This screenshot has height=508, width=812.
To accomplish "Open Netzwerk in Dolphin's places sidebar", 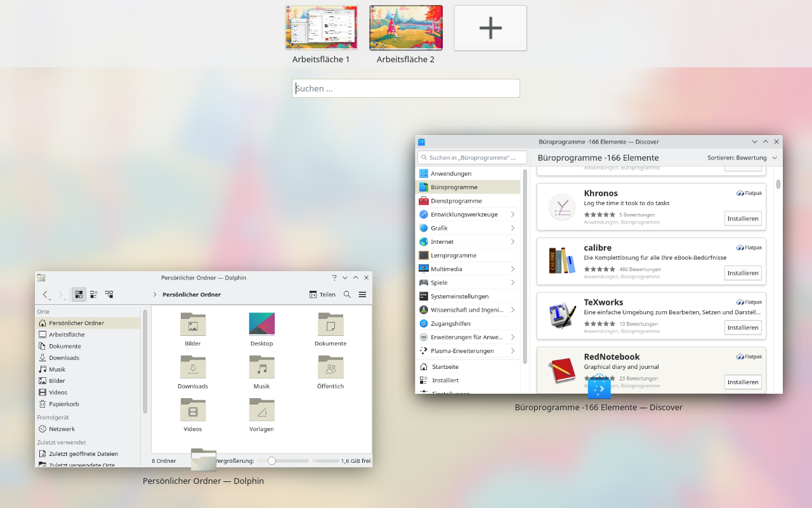I will click(88, 429).
